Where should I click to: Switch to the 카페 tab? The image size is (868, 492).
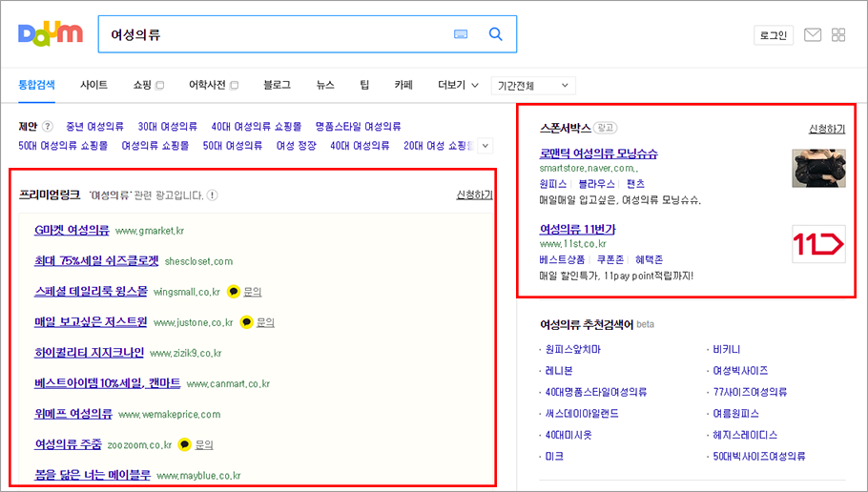pyautogui.click(x=403, y=85)
